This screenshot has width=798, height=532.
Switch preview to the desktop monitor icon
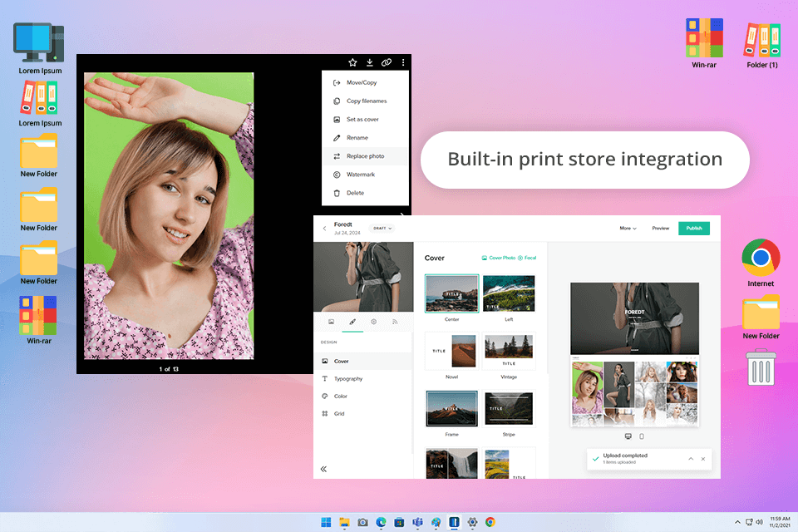628,436
